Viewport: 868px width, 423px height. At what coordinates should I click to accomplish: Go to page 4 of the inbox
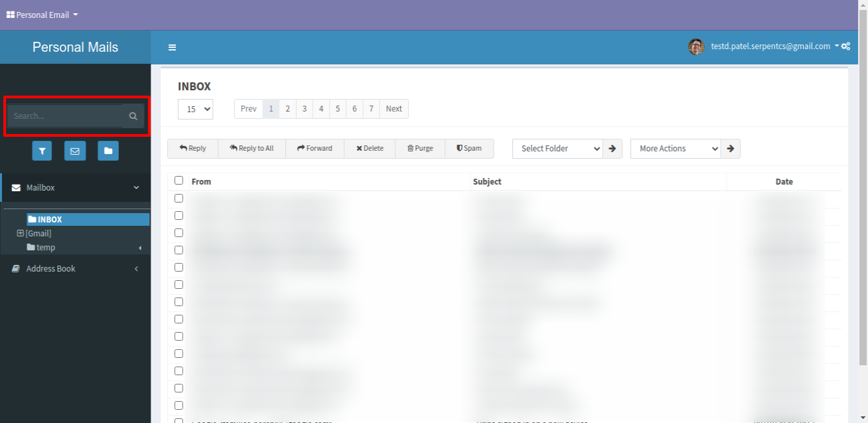321,108
